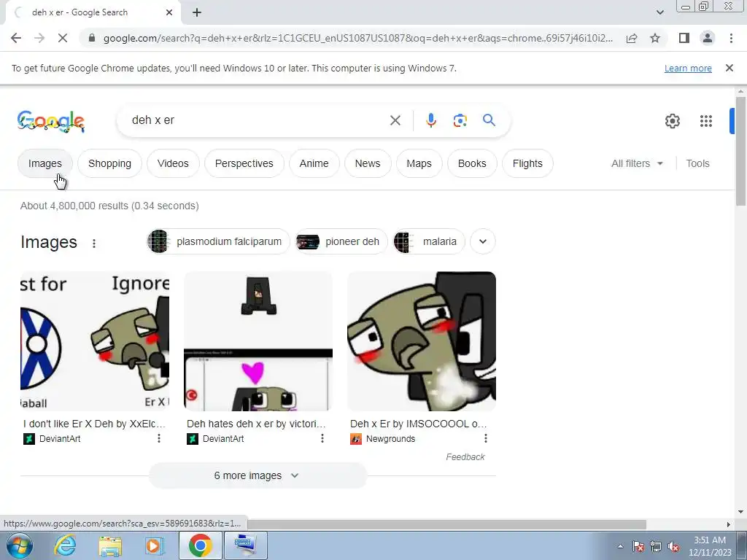Switch to Flights results
Viewport: 747px width, 560px height.
(527, 163)
